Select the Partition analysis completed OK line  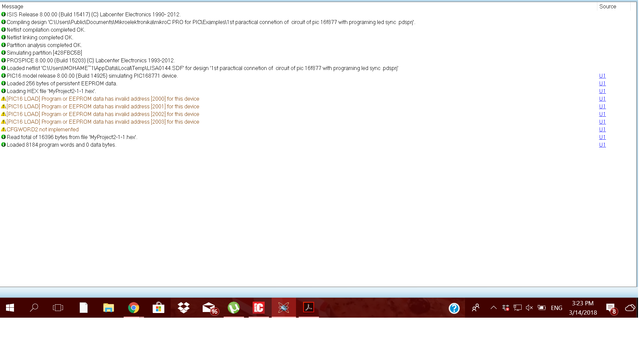point(44,45)
